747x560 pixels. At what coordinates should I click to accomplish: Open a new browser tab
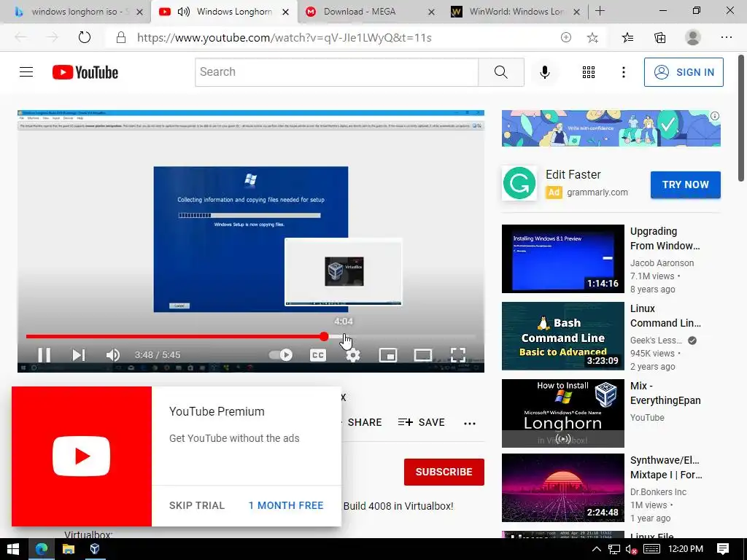pyautogui.click(x=600, y=11)
